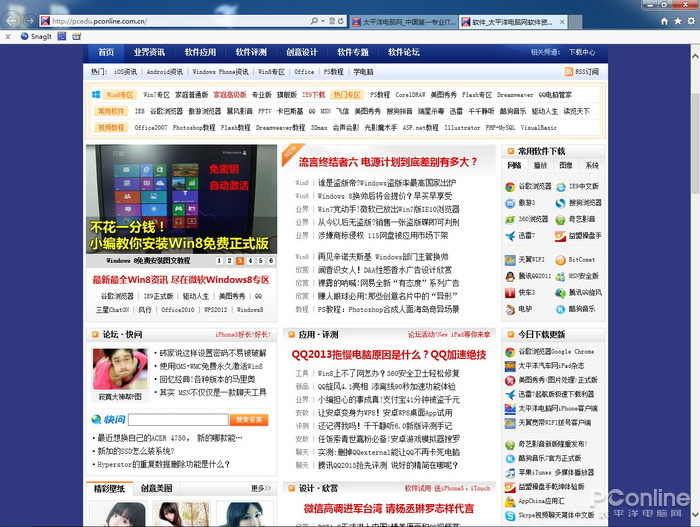Image resolution: width=700 pixels, height=527 pixels.
Task: Open the 业界资讯 navigation item
Action: click(149, 52)
